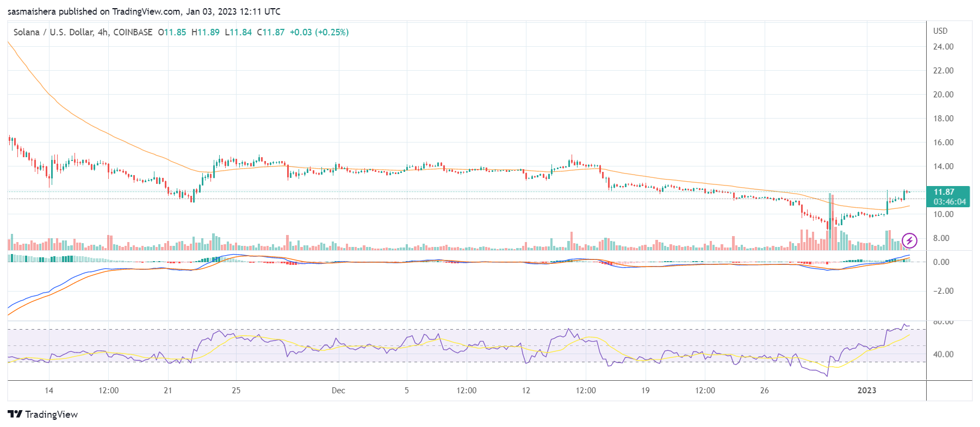
Task: Click the USD currency label
Action: point(940,31)
